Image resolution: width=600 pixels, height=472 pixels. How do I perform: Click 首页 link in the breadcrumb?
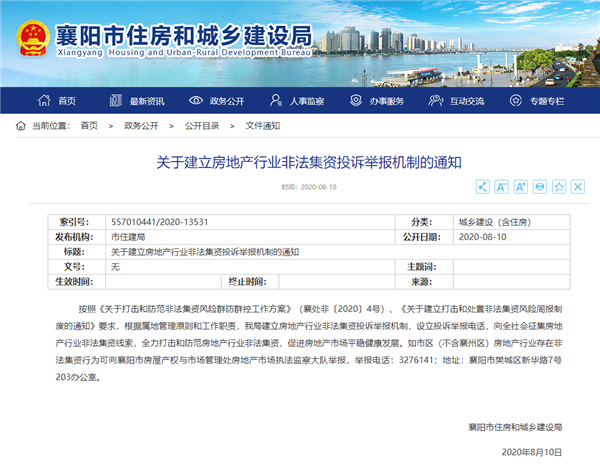click(x=89, y=125)
